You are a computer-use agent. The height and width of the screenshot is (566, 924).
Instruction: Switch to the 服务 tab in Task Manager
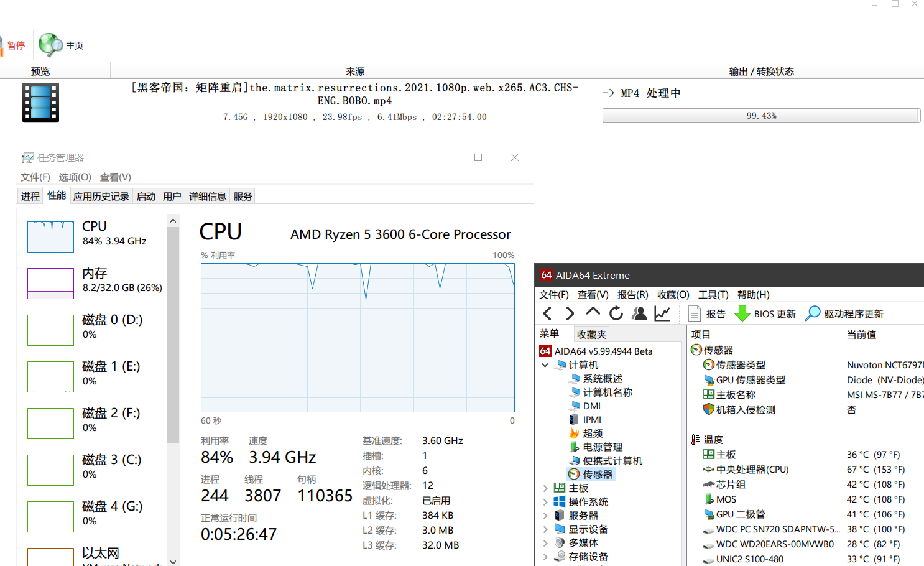point(243,197)
